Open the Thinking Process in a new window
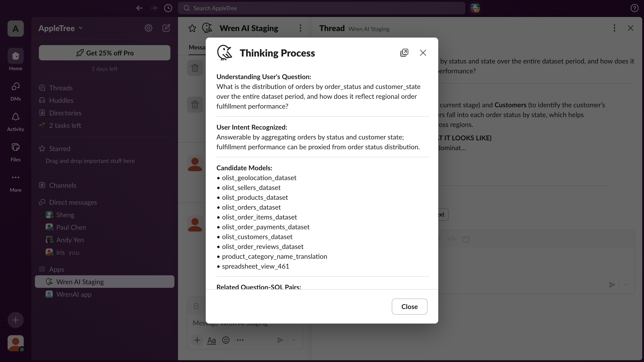 404,53
